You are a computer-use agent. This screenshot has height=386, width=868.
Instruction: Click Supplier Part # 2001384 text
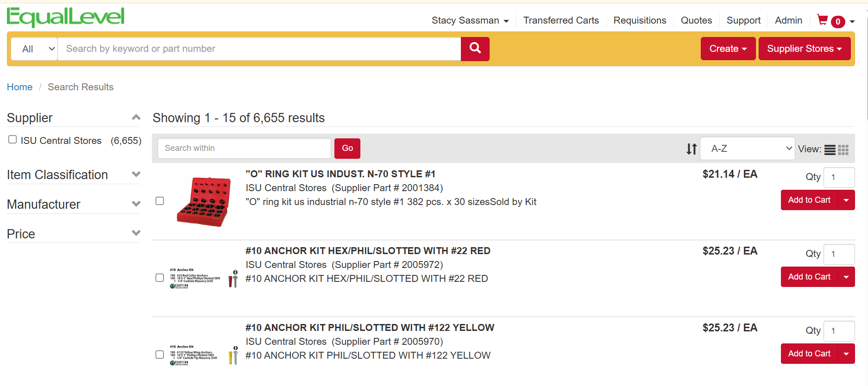point(387,188)
